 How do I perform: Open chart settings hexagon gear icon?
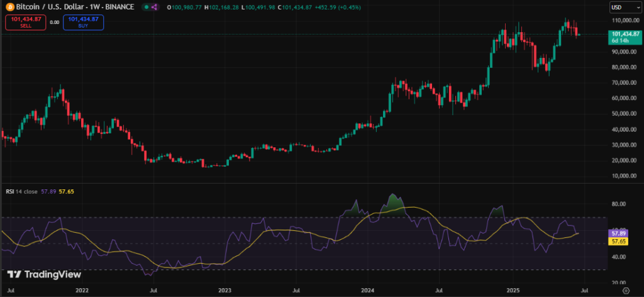626,291
